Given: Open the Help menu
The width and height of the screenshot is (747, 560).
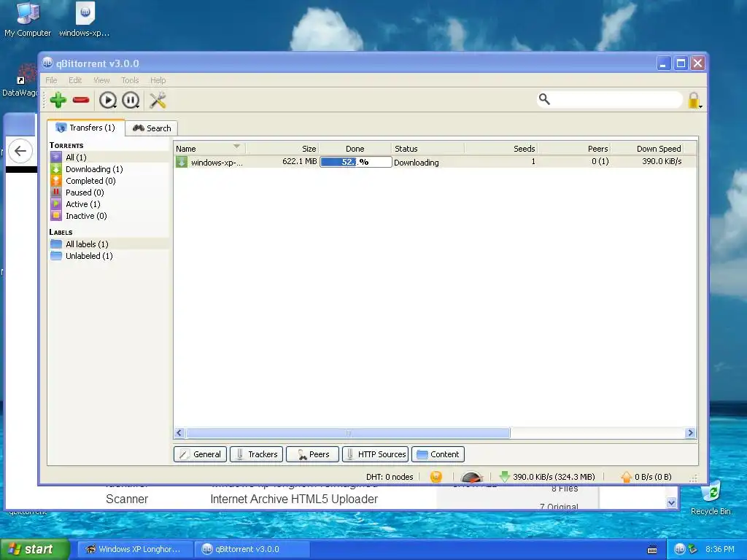Looking at the screenshot, I should click(x=158, y=80).
